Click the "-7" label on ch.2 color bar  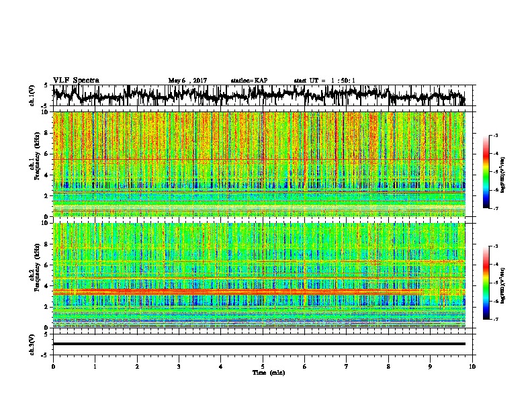tap(495, 319)
